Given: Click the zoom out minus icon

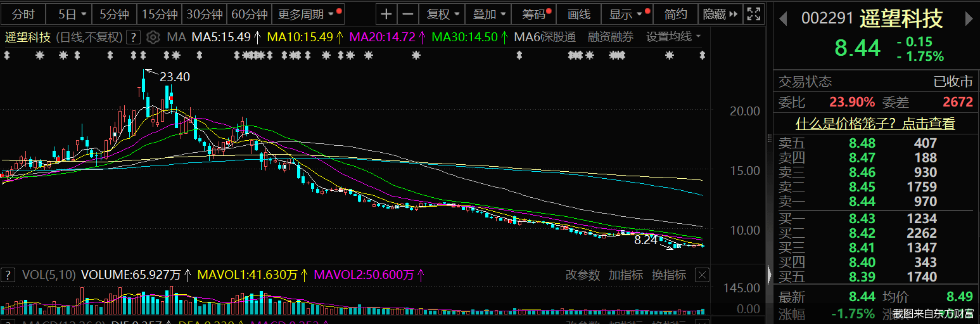Looking at the screenshot, I should tap(408, 14).
